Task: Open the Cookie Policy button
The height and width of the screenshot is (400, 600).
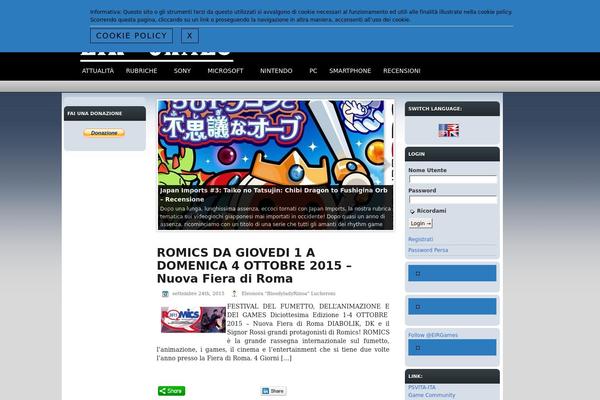Action: click(x=131, y=36)
